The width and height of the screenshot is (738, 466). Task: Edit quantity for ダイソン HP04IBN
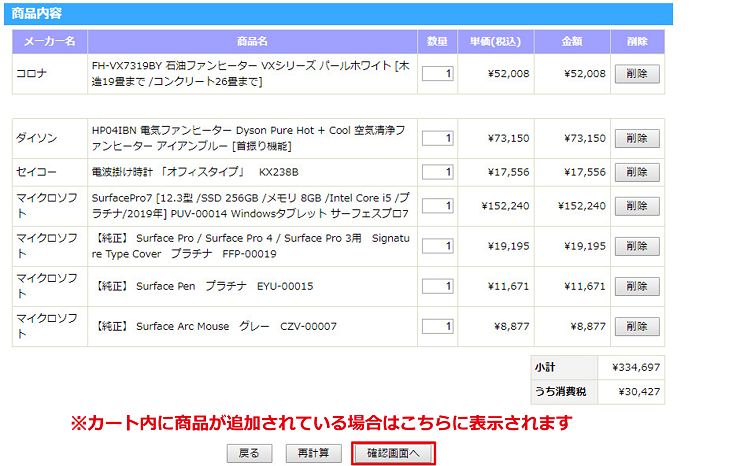coord(438,138)
